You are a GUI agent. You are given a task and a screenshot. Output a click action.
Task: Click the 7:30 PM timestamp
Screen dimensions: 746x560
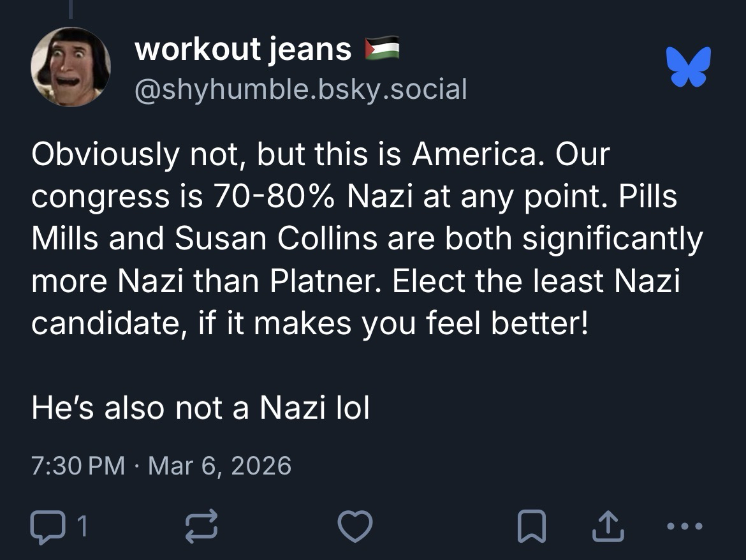tap(78, 466)
